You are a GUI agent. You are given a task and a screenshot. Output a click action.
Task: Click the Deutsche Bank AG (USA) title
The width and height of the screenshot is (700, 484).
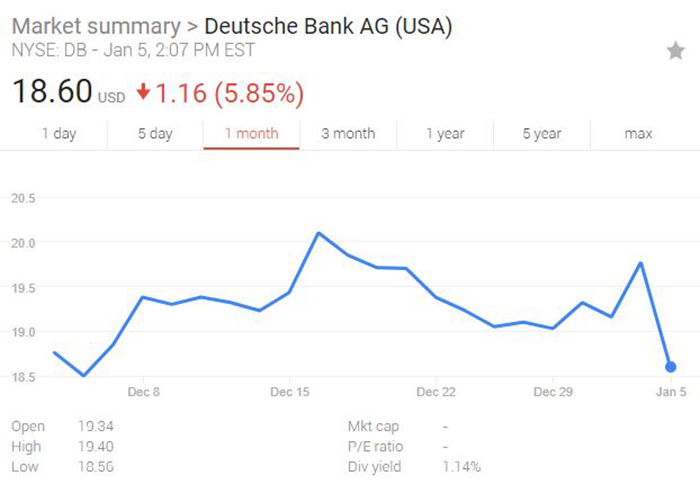(328, 26)
